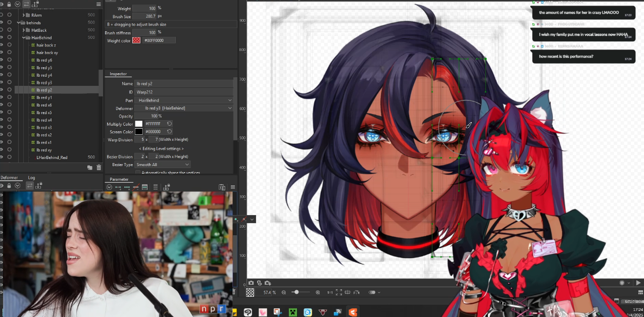Expand the HatBack folder
This screenshot has width=644, height=317.
click(23, 30)
